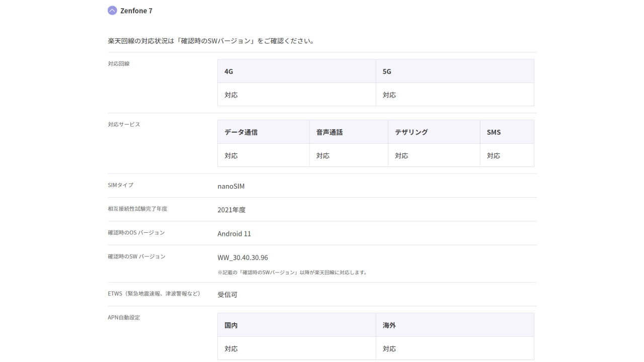Viewport: 644px width, 362px height.
Task: Click 対応 under the 4G column
Action: pyautogui.click(x=231, y=95)
